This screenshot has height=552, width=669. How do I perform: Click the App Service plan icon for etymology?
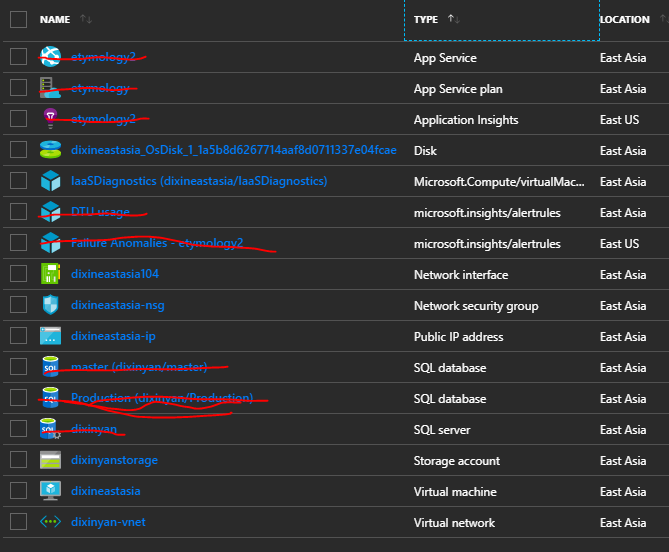tap(50, 88)
